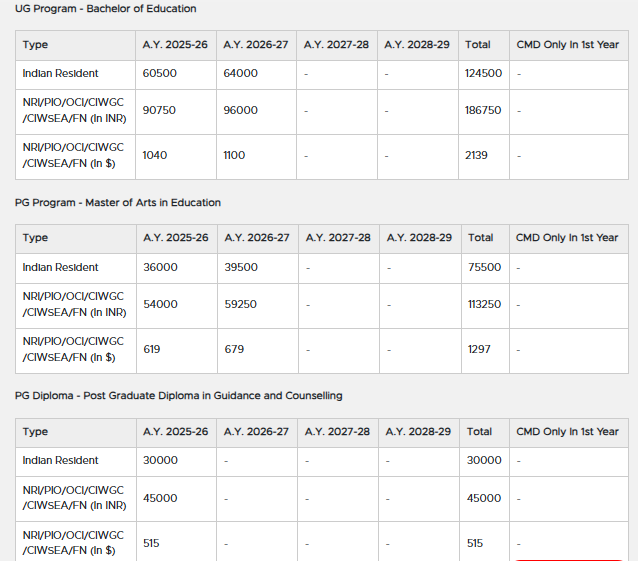Select the 90750 fee cell
This screenshot has height=561, width=638.
pyautogui.click(x=159, y=111)
